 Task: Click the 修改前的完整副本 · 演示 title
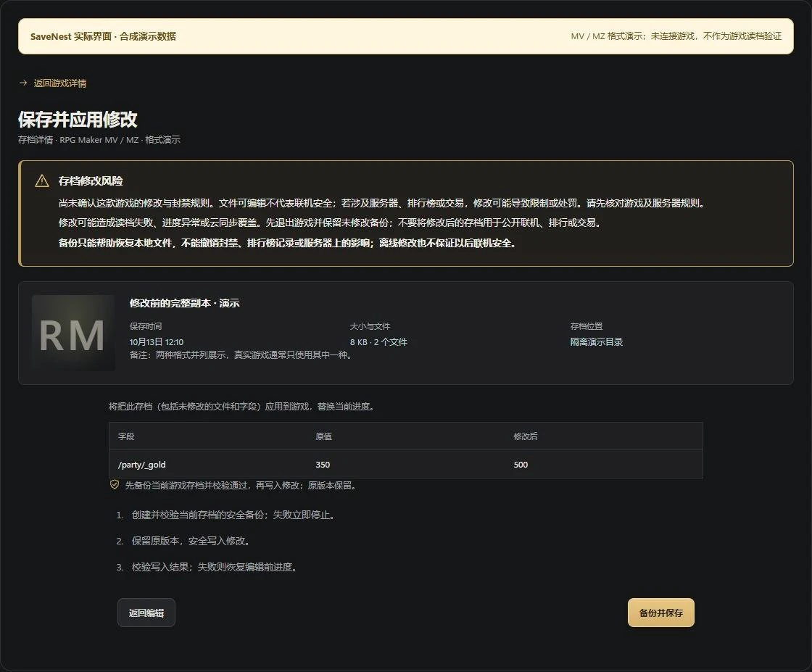[x=184, y=303]
